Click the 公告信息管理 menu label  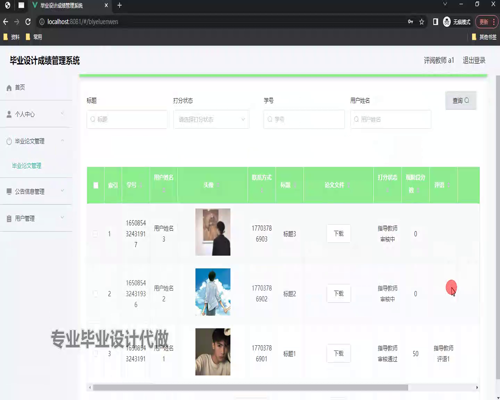pyautogui.click(x=30, y=191)
